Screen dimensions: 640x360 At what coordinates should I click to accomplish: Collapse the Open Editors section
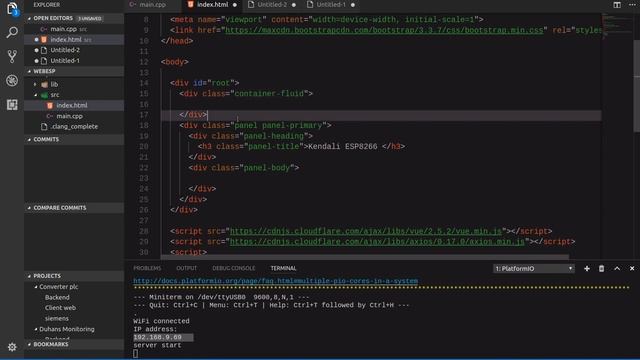point(74,18)
